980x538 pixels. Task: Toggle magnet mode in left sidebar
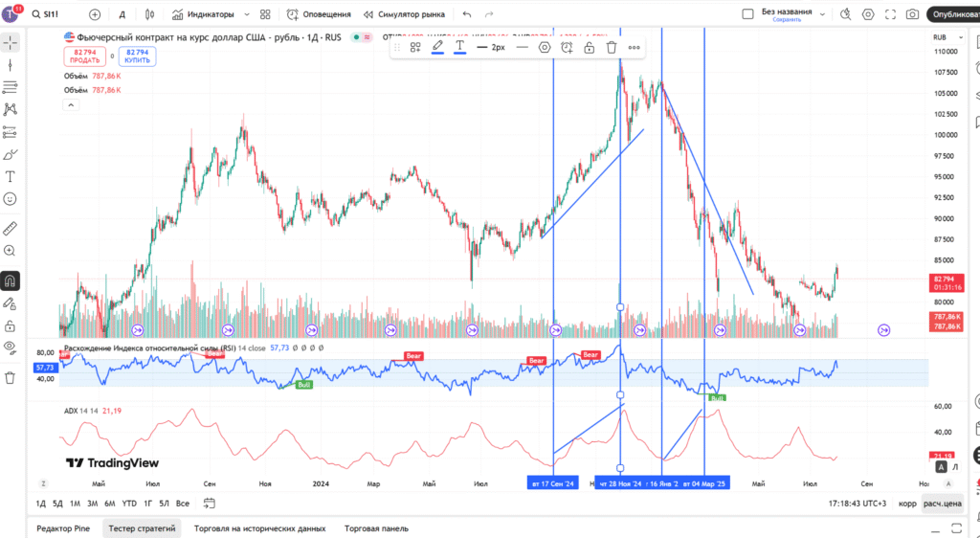10,281
